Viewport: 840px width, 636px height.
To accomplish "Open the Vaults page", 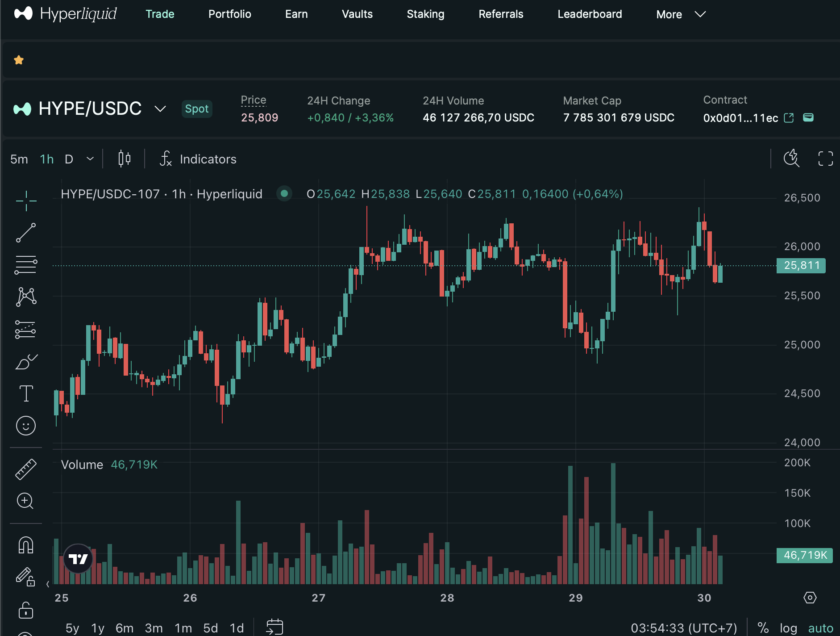I will pos(357,14).
